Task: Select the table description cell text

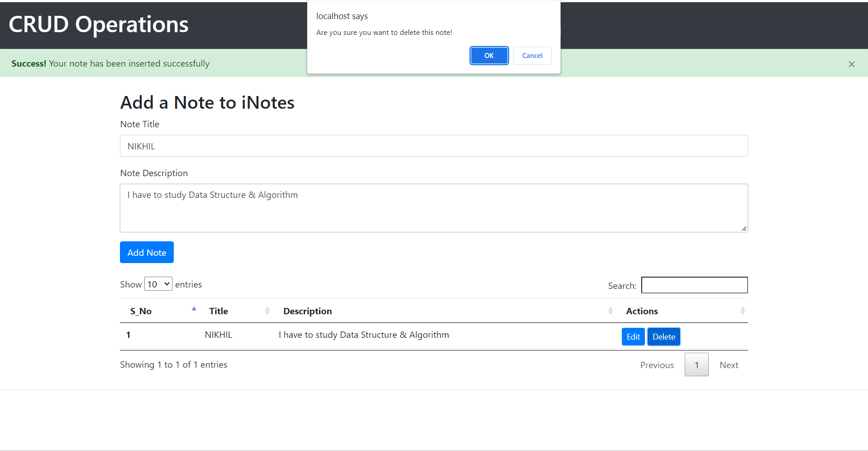Action: 364,335
